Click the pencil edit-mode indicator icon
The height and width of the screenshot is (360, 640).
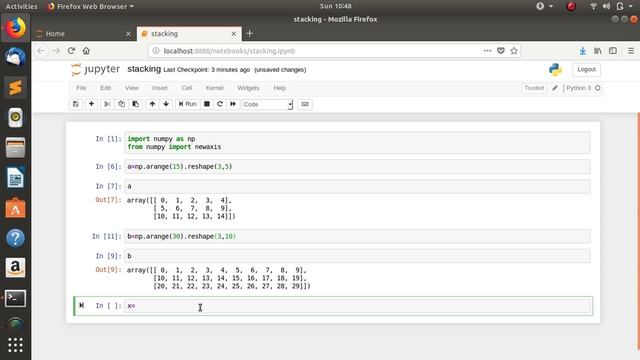(x=555, y=88)
